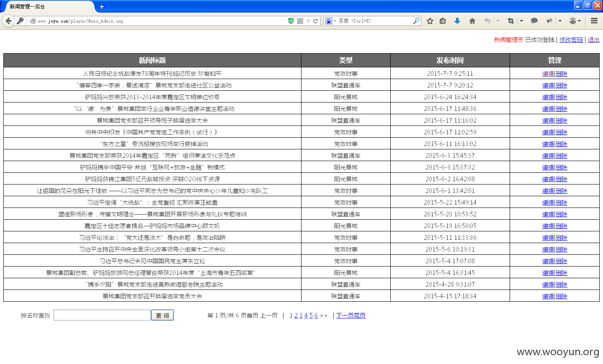Go to page 4 in pagination
This screenshot has width=603, height=364.
click(x=306, y=315)
